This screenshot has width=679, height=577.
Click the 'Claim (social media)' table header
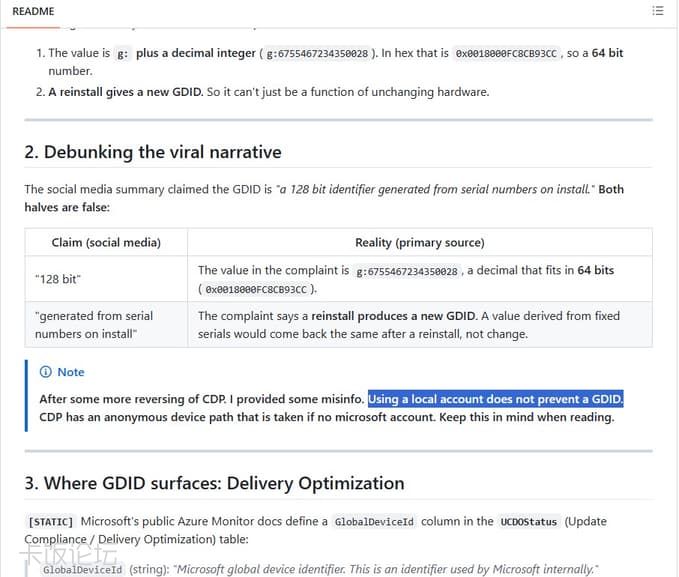[106, 243]
